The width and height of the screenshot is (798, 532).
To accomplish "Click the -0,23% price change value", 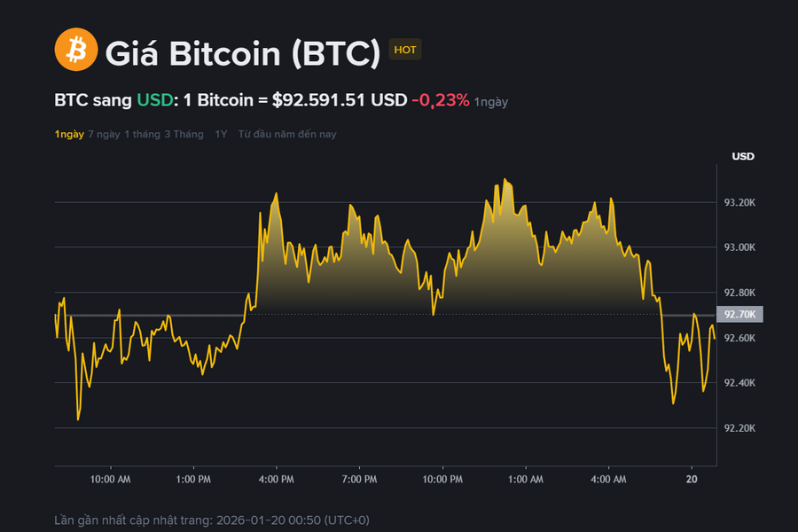I will (x=440, y=100).
